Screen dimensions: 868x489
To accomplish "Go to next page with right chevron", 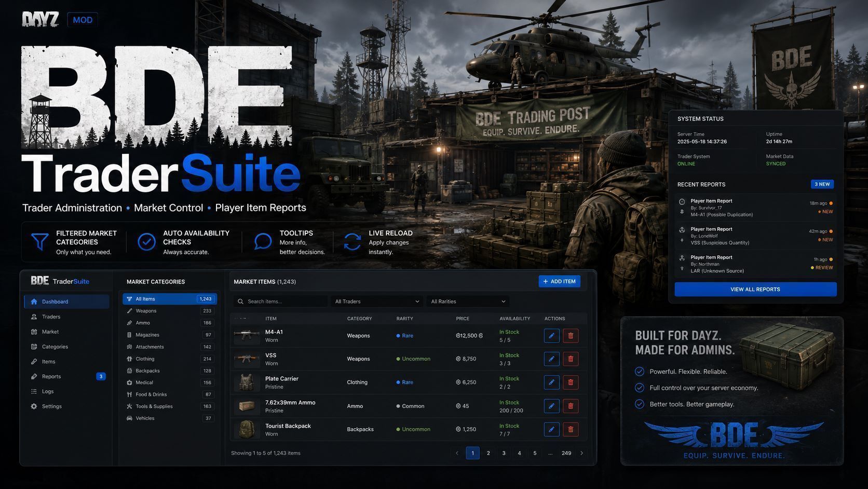I will click(581, 453).
